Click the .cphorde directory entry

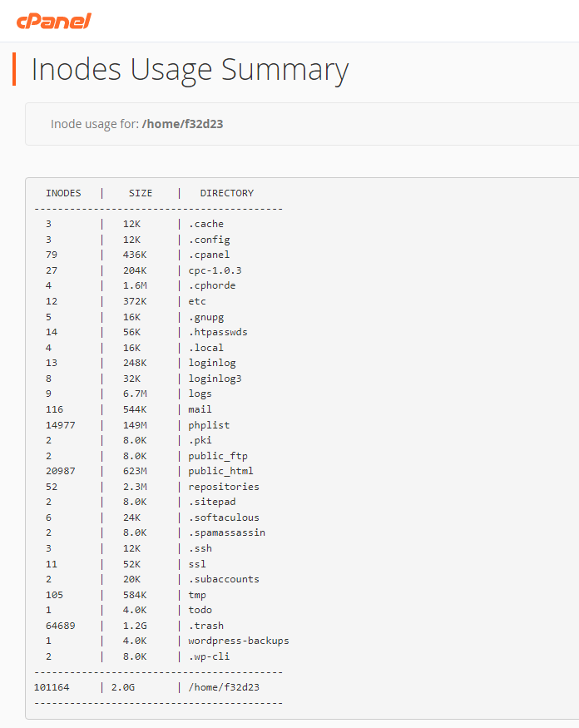point(212,285)
